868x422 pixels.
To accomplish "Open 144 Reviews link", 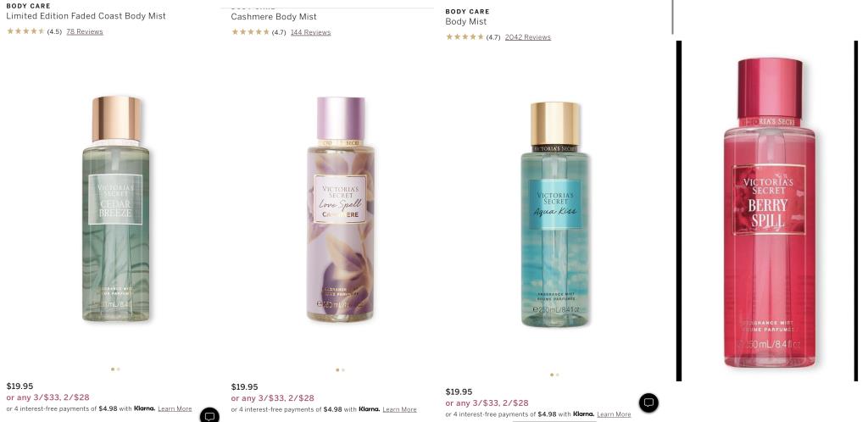I will pos(310,32).
